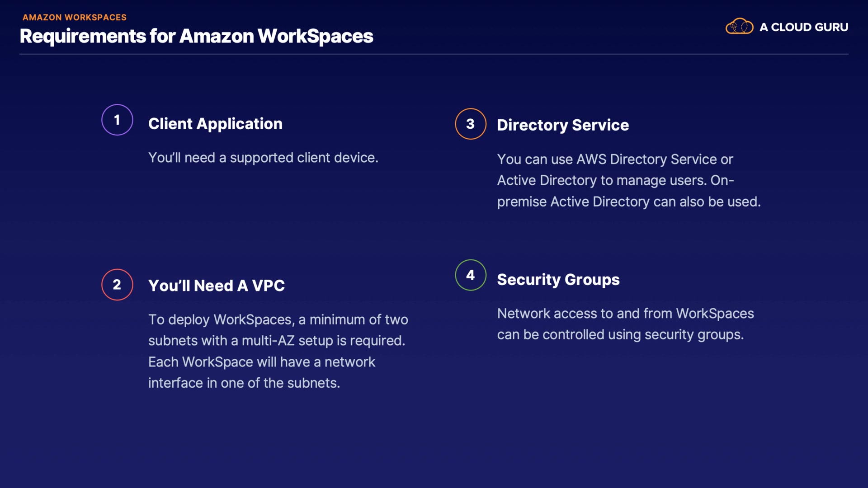Click the controlled using security groups line
The height and width of the screenshot is (488, 868).
pos(620,335)
